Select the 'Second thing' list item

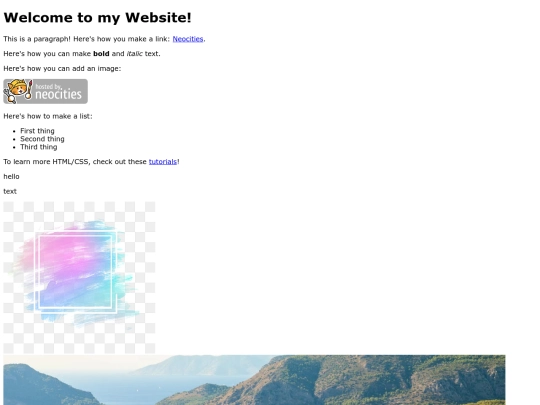coord(42,139)
